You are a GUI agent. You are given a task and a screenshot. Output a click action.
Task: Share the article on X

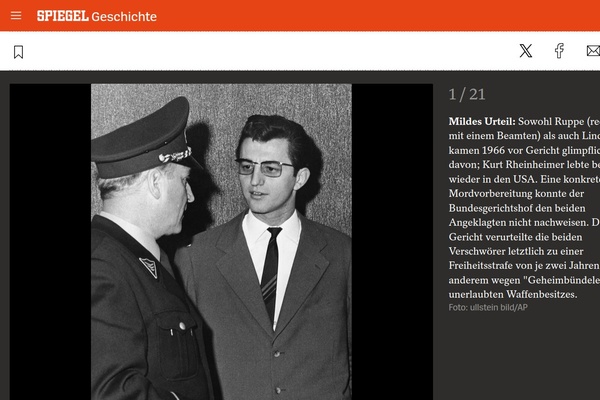[525, 51]
